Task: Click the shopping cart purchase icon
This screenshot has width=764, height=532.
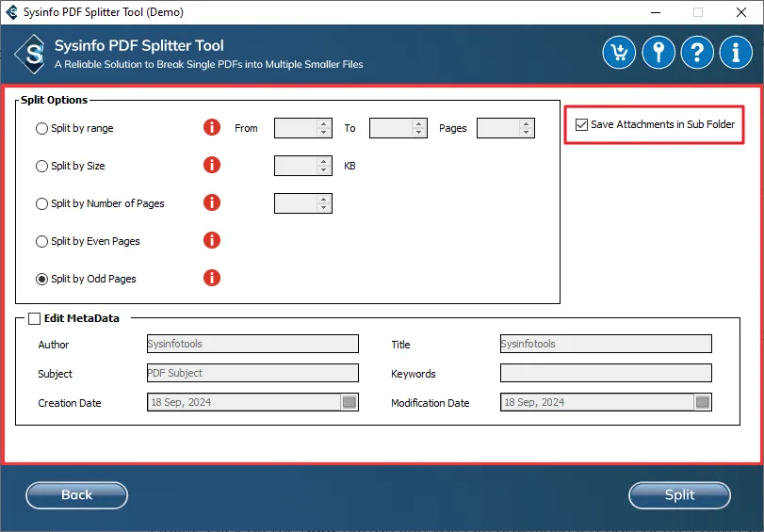Action: (619, 52)
